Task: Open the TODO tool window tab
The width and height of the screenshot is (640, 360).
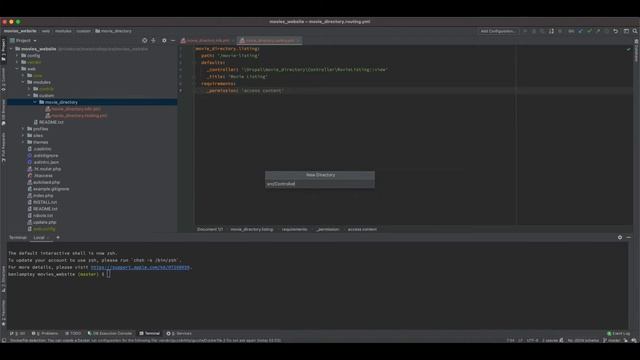Action: (73, 333)
